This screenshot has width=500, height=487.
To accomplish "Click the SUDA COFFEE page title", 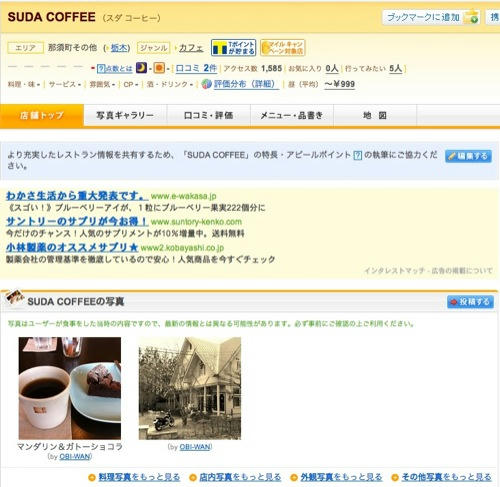I will coord(52,17).
